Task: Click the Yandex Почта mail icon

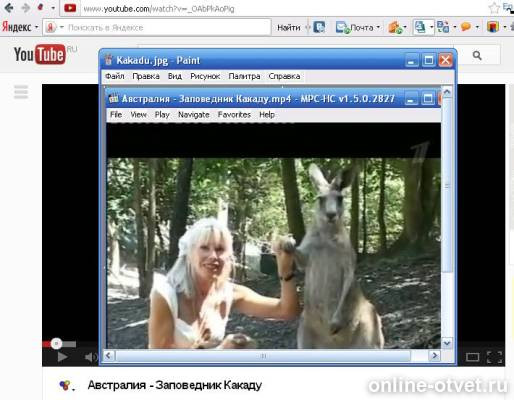Action: pyautogui.click(x=342, y=27)
